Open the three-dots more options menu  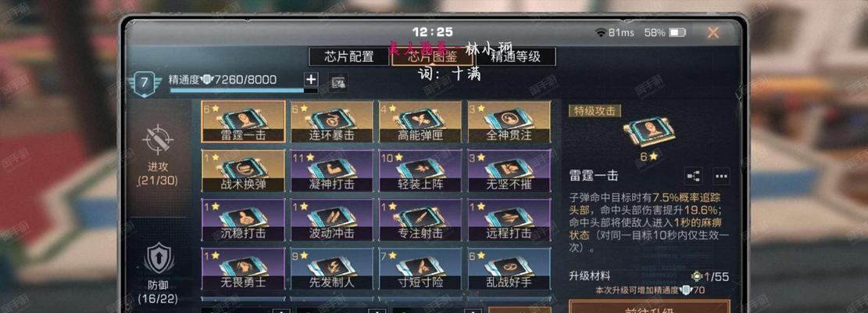pos(721,176)
